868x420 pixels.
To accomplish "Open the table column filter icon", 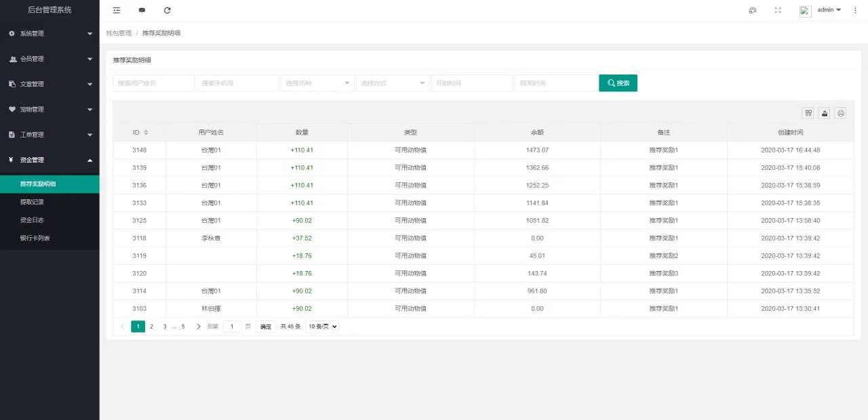I will [x=808, y=113].
